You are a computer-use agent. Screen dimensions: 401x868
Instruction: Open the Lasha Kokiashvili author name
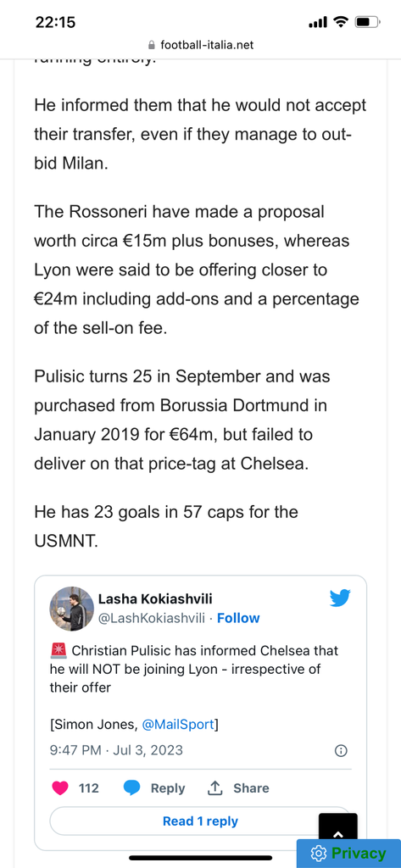155,599
